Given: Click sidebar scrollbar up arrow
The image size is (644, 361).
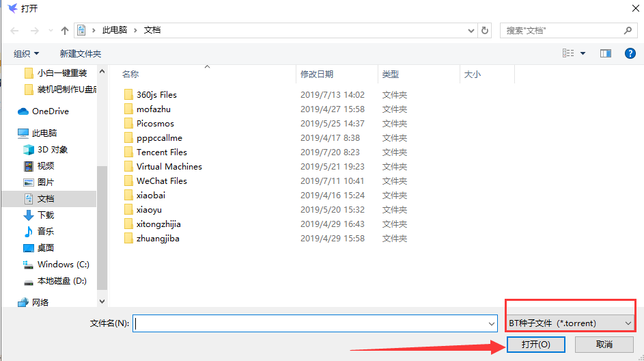Looking at the screenshot, I should 102,72.
